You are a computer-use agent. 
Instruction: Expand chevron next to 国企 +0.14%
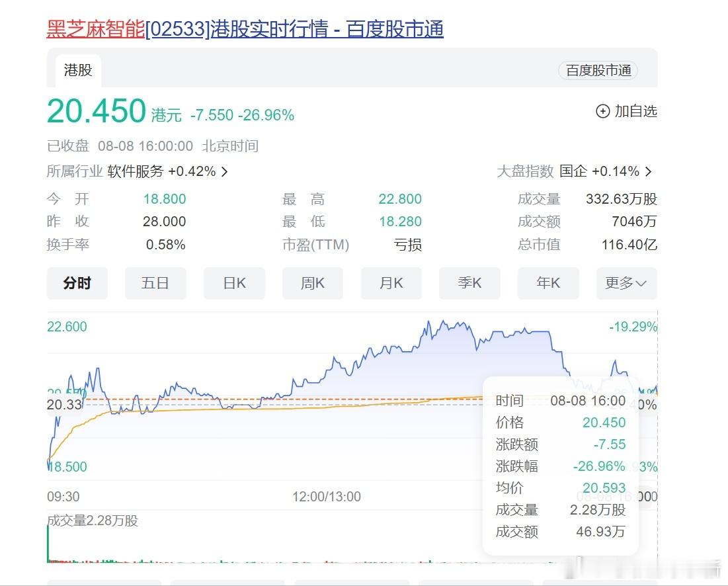[649, 172]
